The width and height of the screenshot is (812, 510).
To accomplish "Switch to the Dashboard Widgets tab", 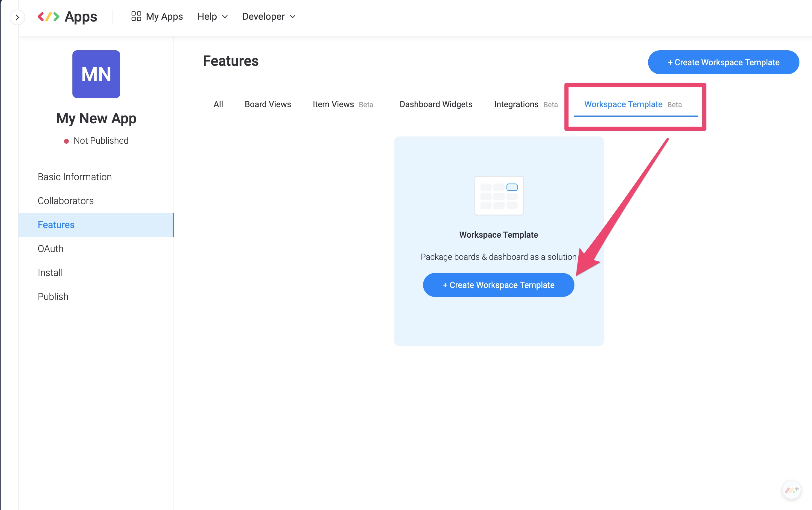I will pyautogui.click(x=436, y=104).
